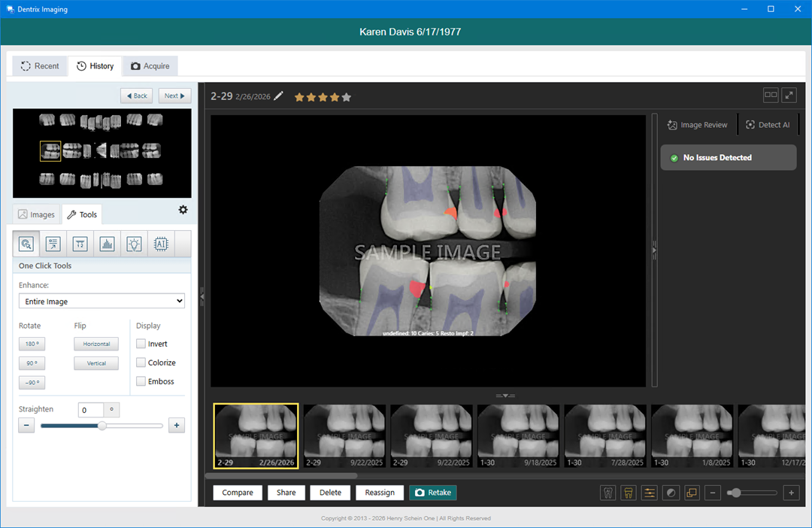Select highlighted bitewing in full-mouth series map
The width and height of the screenshot is (812, 528).
tap(50, 151)
